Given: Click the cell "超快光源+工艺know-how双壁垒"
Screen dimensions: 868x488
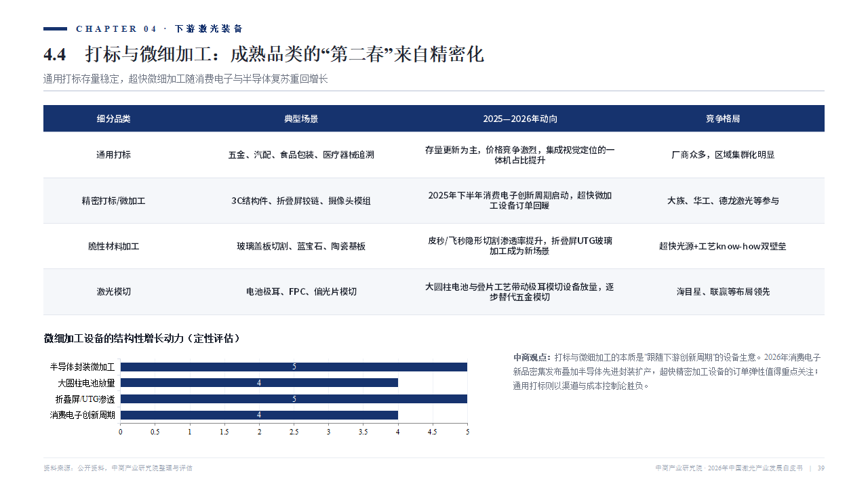Looking at the screenshot, I should click(723, 246).
